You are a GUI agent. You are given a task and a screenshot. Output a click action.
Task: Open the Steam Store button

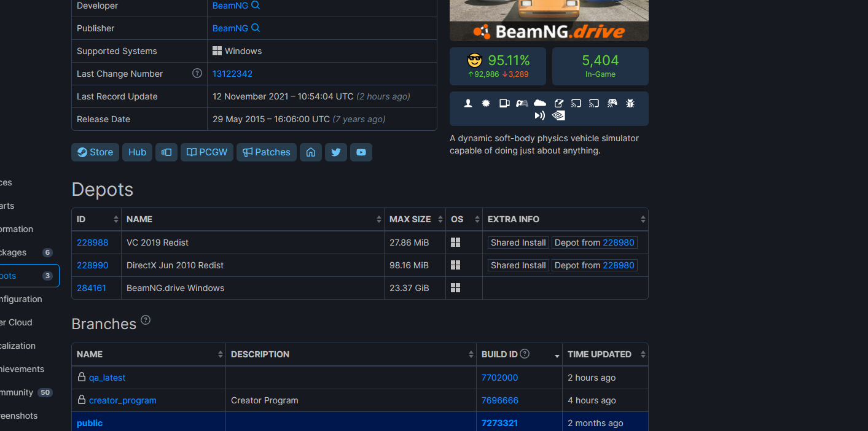[x=95, y=152]
